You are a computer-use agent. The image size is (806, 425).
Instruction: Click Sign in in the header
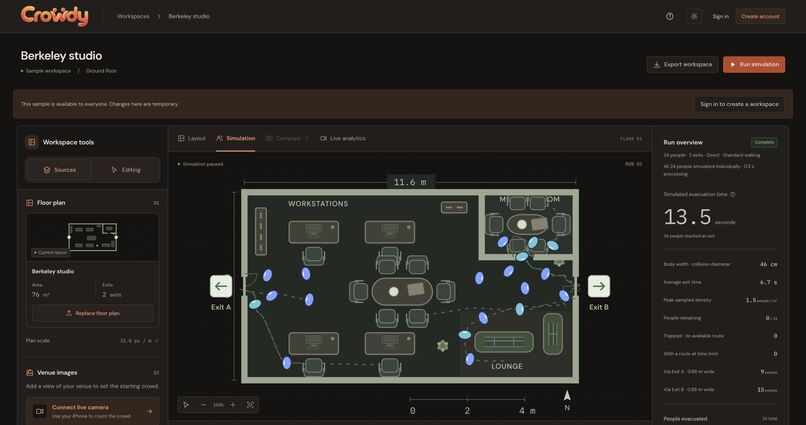point(720,16)
